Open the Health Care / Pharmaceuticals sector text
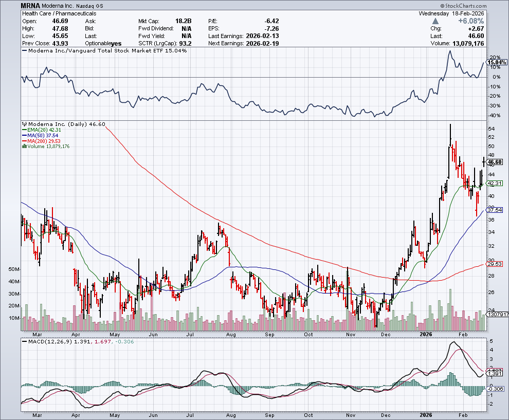The image size is (509, 420). pyautogui.click(x=51, y=13)
